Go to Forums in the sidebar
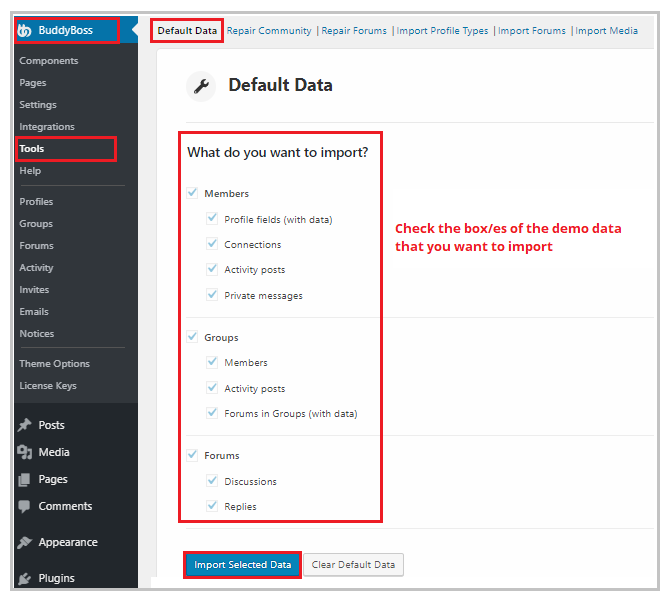 pyautogui.click(x=36, y=246)
